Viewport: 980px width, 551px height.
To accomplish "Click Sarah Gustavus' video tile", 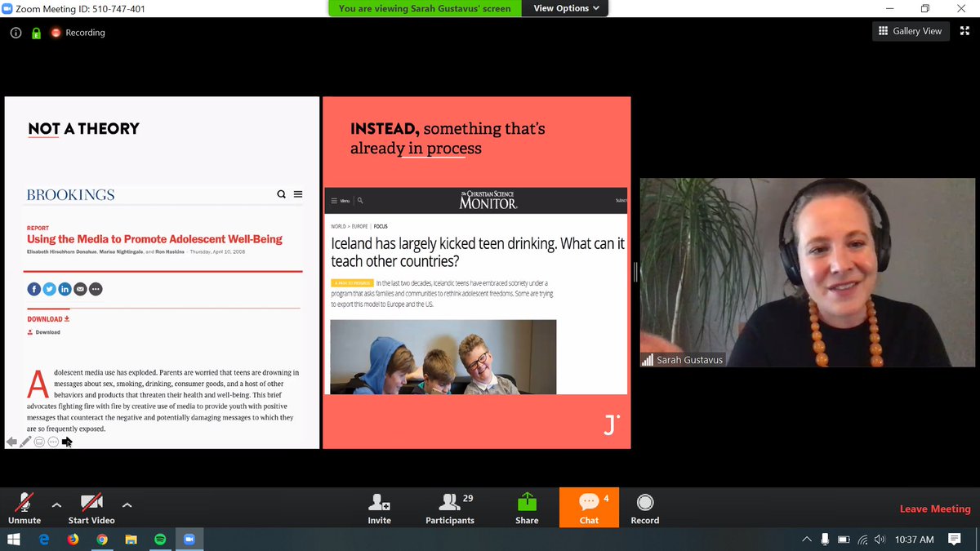I will [x=809, y=272].
